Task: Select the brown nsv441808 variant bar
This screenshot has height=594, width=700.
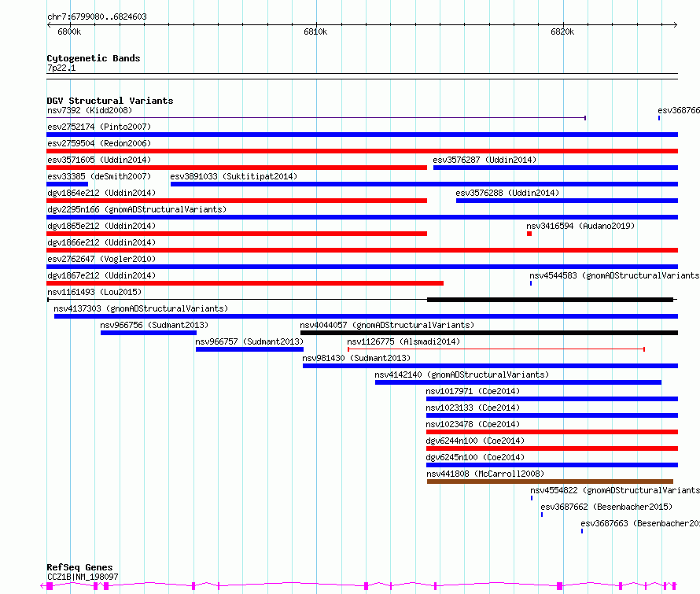Action: pyautogui.click(x=550, y=481)
